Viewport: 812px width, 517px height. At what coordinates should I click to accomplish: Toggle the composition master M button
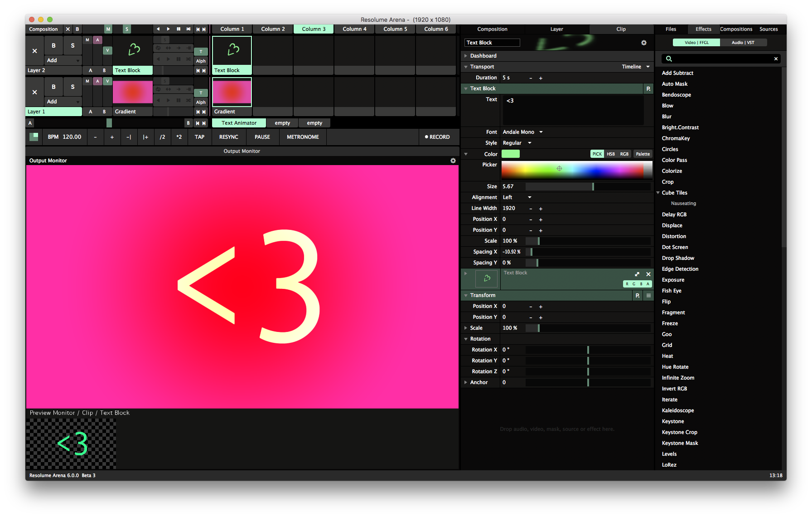pos(108,29)
